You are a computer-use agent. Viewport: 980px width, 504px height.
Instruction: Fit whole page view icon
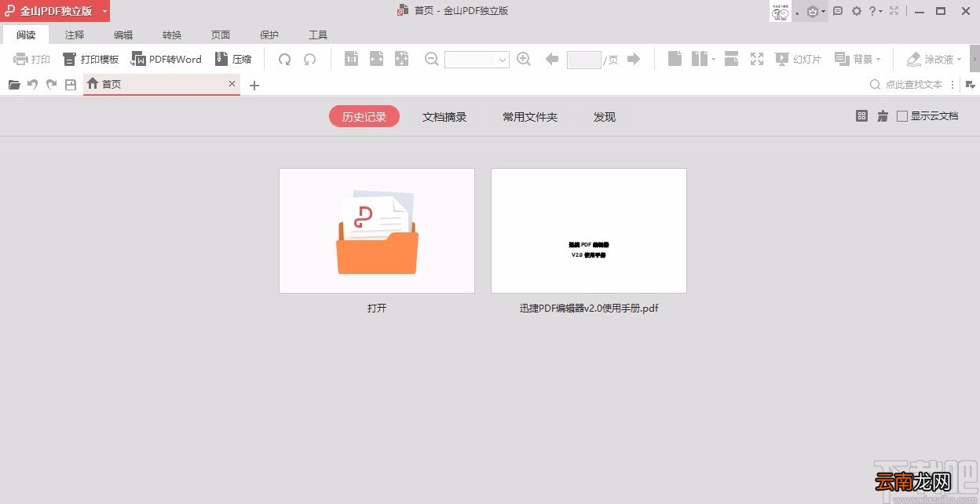pos(402,59)
